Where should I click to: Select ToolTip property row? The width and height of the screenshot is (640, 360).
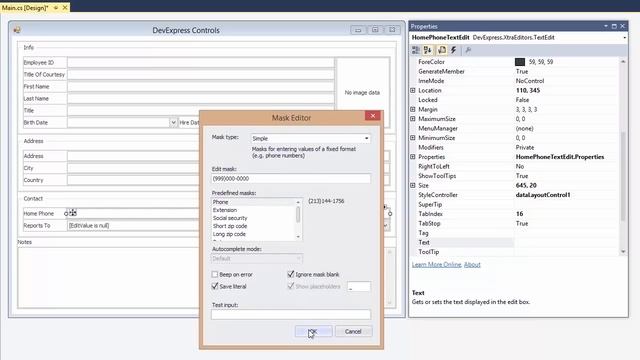coord(514,252)
